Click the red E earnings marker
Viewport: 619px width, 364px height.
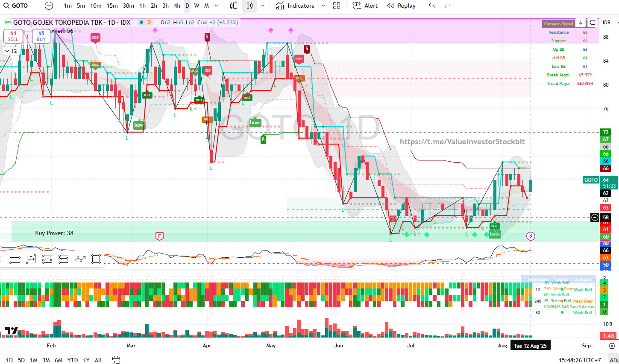159,236
